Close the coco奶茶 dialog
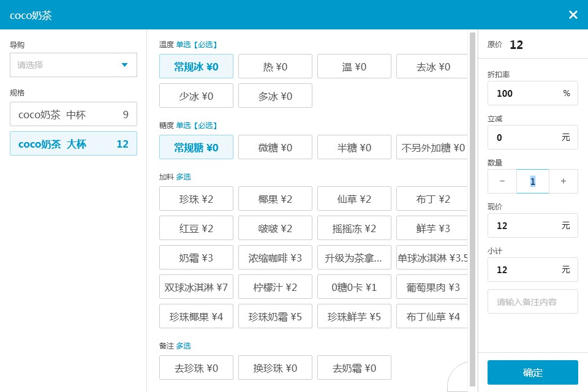The height and width of the screenshot is (392, 588). [573, 15]
